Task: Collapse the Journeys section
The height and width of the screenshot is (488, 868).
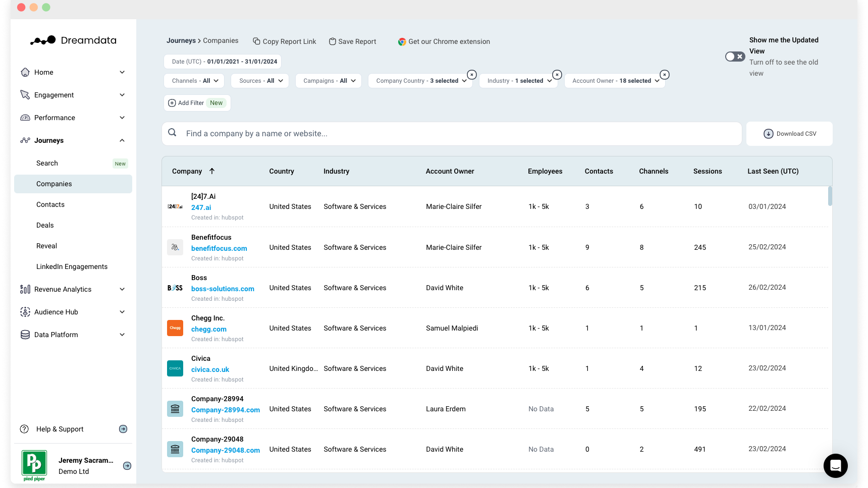Action: point(122,140)
